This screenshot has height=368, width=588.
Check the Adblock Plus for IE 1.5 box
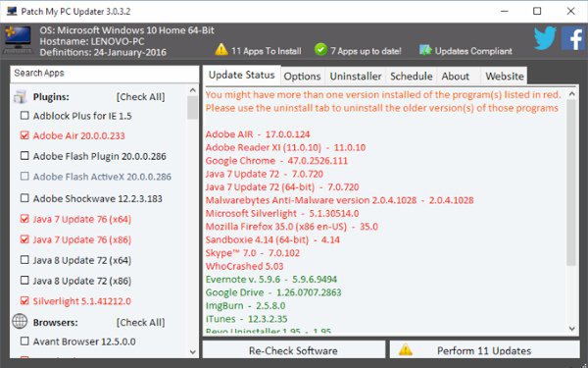24,115
